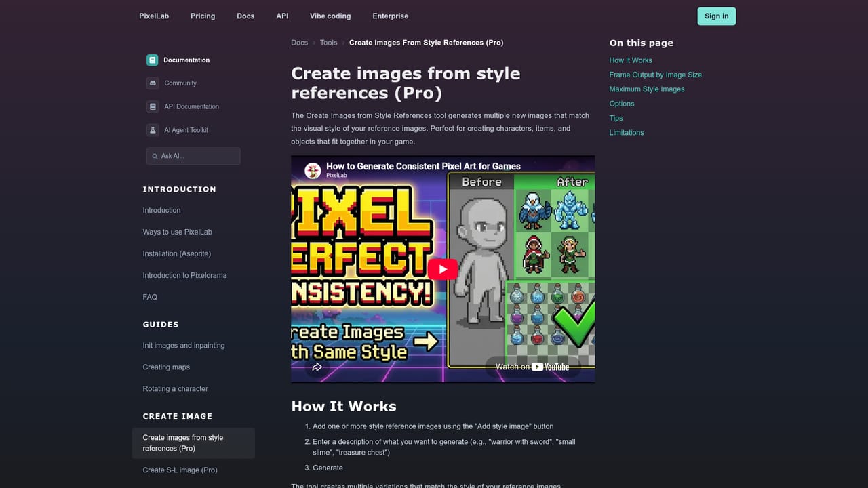Select the Tools breadcrumb
868x488 pixels.
pos(329,43)
